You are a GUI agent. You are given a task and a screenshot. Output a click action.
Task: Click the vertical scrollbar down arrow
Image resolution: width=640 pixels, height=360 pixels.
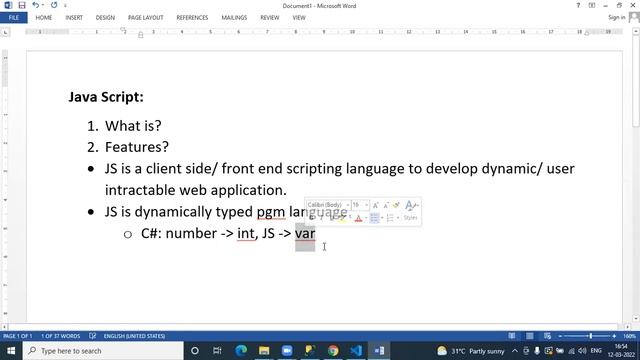click(x=636, y=318)
